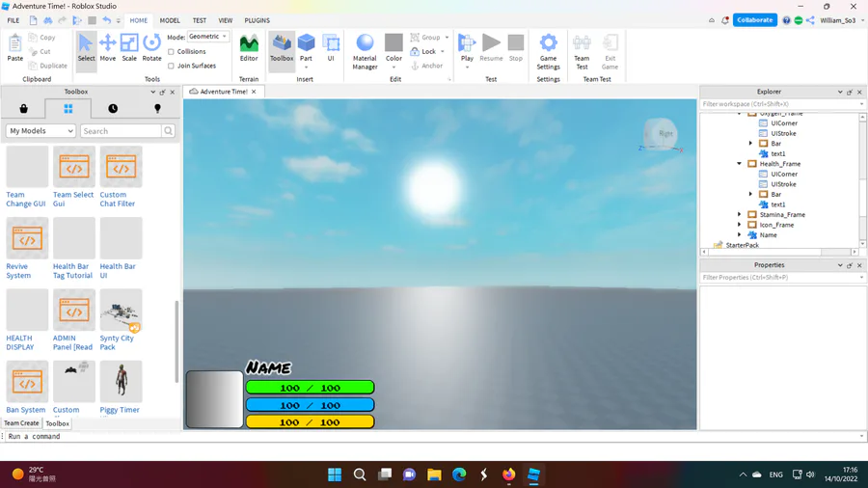Click the undo arrow
The height and width of the screenshot is (488, 868).
(x=106, y=20)
